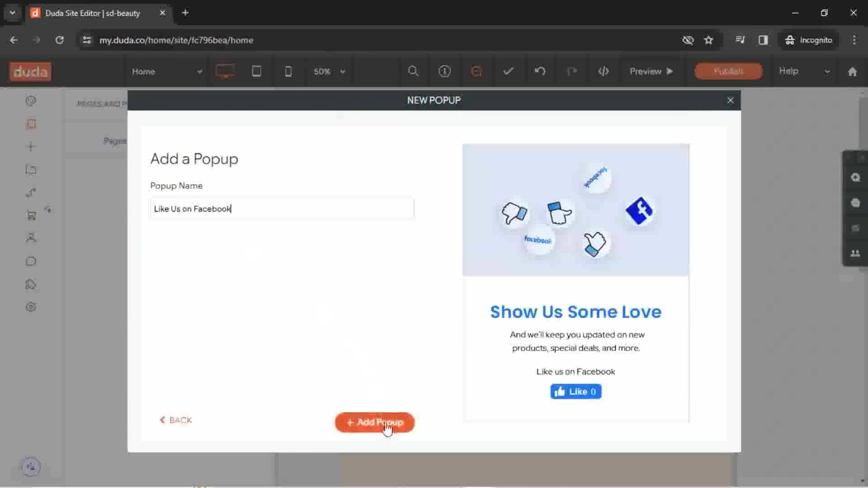Click Preview to preview the site

click(x=651, y=71)
